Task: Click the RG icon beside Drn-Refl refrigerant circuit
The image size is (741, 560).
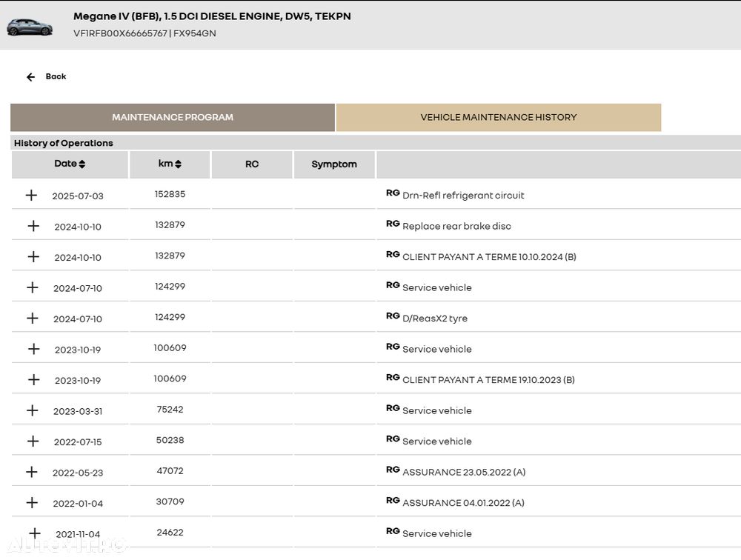Action: coord(393,193)
